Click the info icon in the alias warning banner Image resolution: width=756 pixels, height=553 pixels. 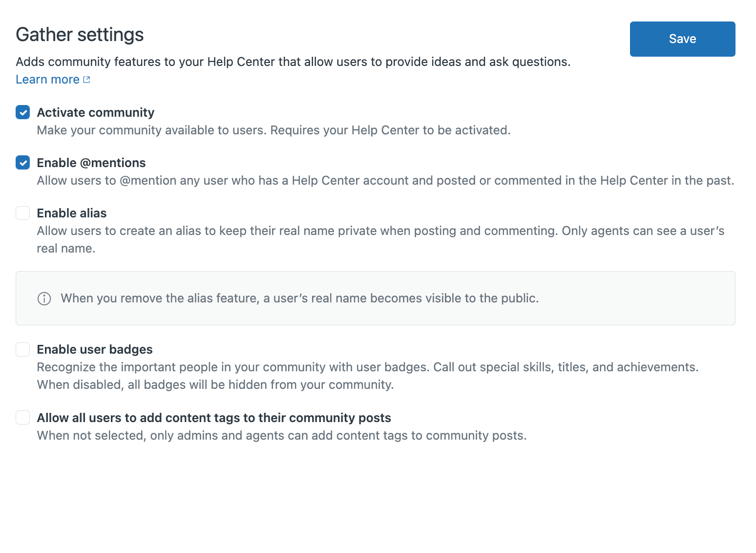tap(44, 298)
